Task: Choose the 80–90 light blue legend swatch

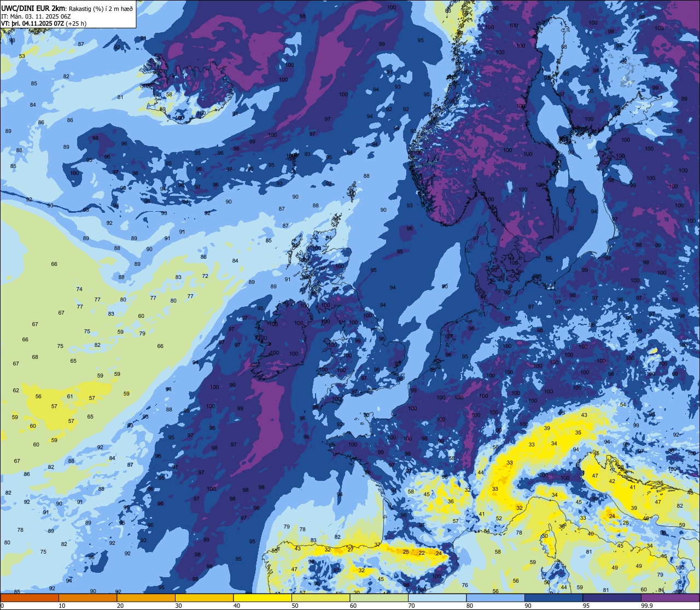Action: (x=495, y=597)
